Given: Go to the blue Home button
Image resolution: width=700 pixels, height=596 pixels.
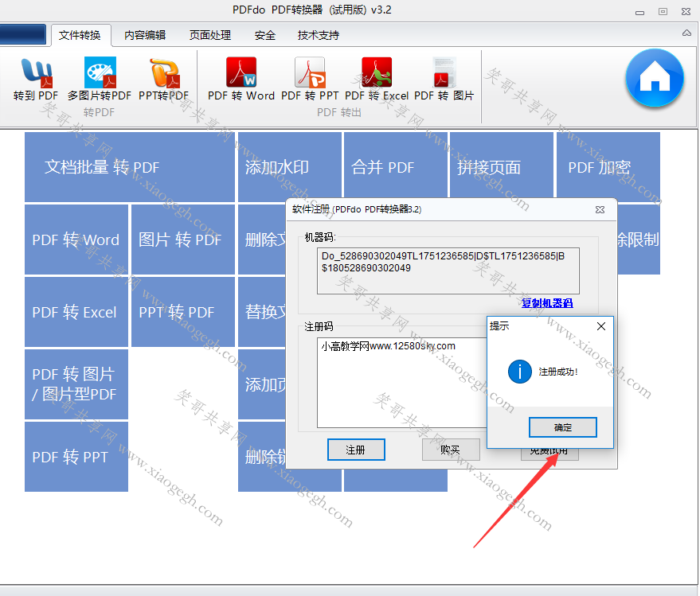Looking at the screenshot, I should (x=655, y=78).
